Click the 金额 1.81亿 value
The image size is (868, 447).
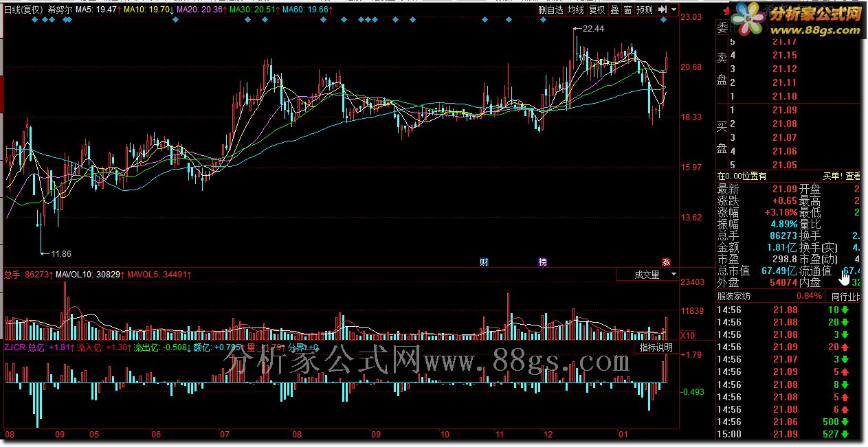pyautogui.click(x=782, y=247)
